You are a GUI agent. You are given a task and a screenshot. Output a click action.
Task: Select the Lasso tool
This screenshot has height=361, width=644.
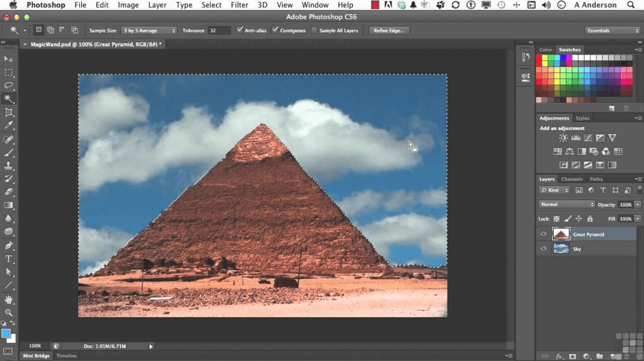pos(8,86)
